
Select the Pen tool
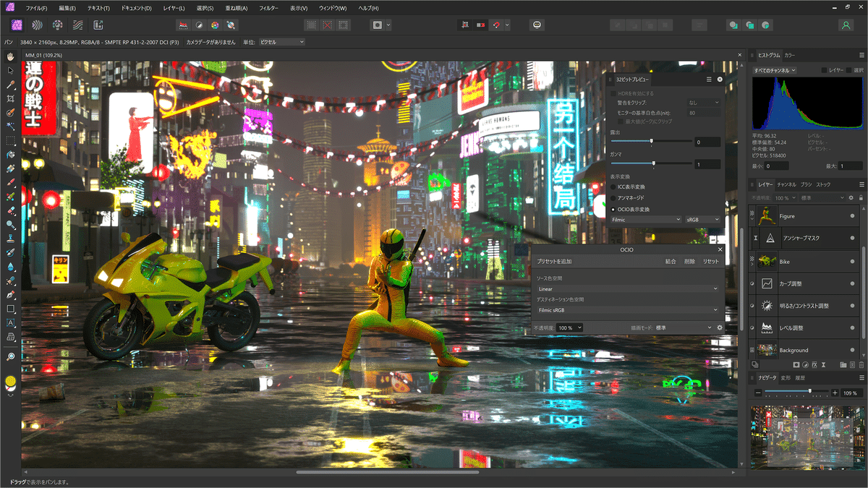(10, 295)
